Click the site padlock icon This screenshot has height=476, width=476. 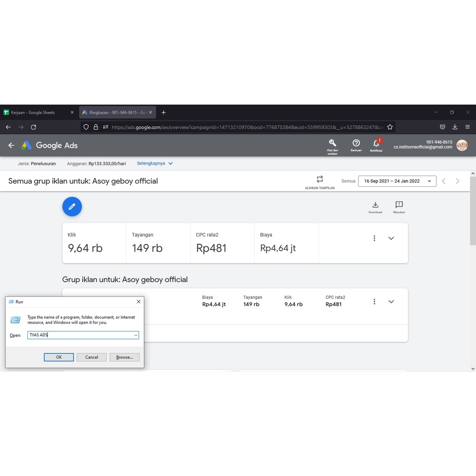point(96,127)
